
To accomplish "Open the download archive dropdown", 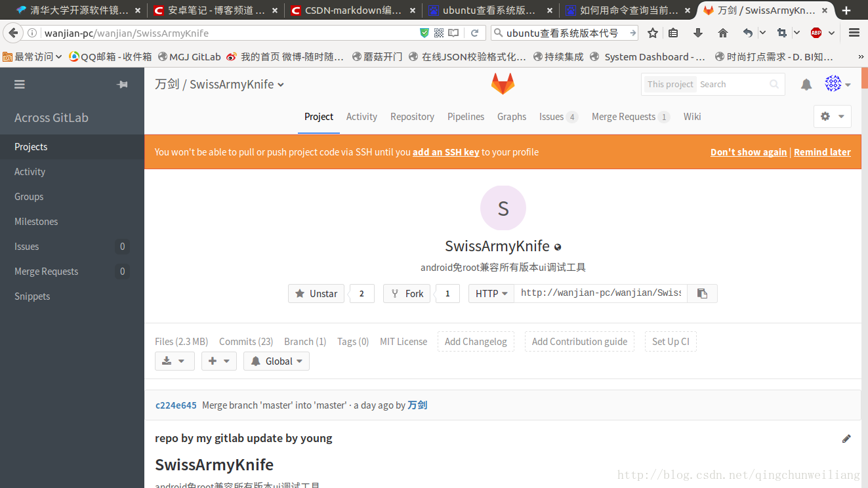I will pyautogui.click(x=175, y=361).
